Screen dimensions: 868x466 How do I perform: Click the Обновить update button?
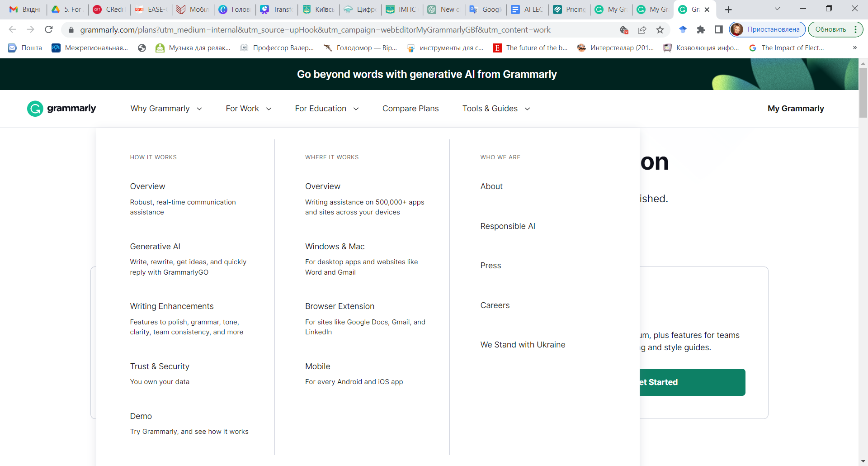tap(831, 29)
